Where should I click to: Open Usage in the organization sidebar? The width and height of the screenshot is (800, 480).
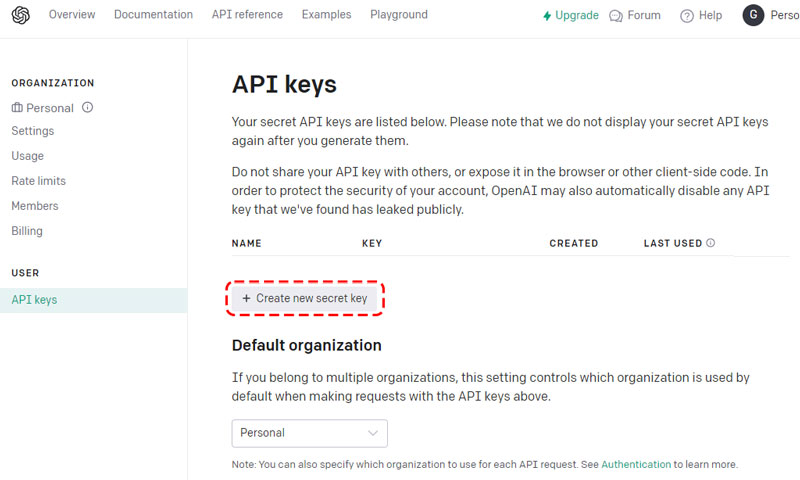[28, 156]
